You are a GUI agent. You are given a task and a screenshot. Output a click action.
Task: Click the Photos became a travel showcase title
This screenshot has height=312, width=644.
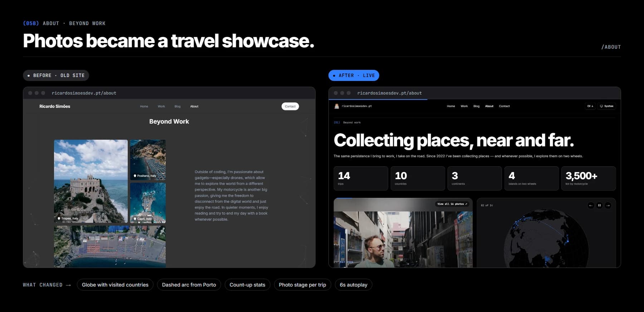tap(169, 41)
